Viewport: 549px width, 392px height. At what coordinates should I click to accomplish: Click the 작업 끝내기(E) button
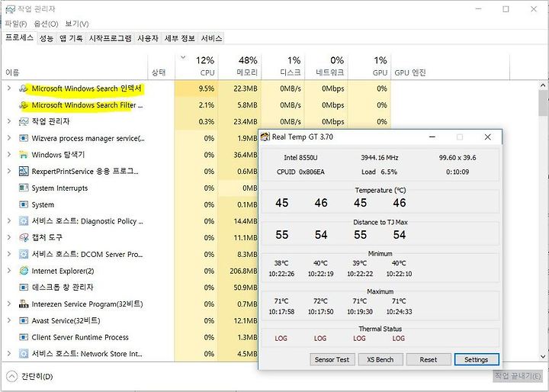[x=518, y=376]
